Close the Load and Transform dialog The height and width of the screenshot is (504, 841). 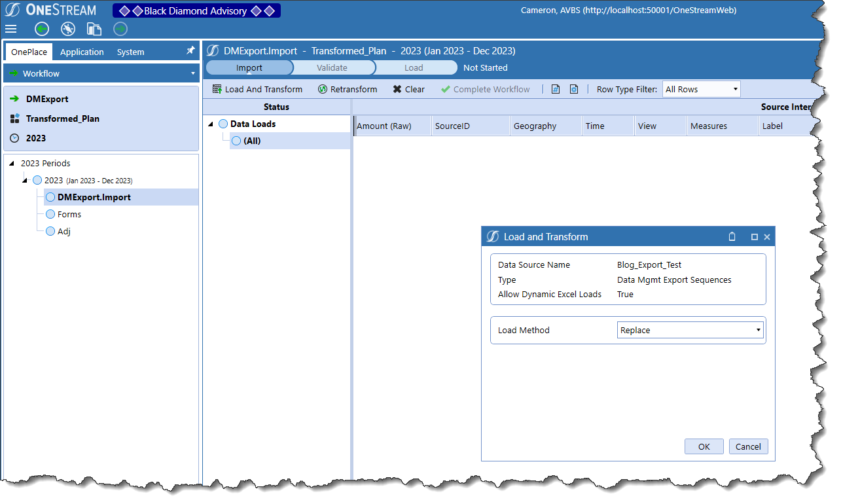[x=767, y=237]
